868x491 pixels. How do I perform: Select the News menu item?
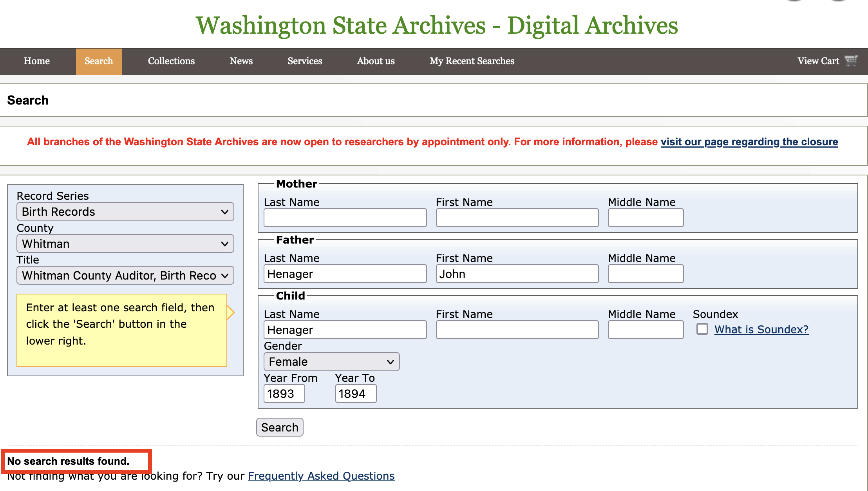(241, 61)
